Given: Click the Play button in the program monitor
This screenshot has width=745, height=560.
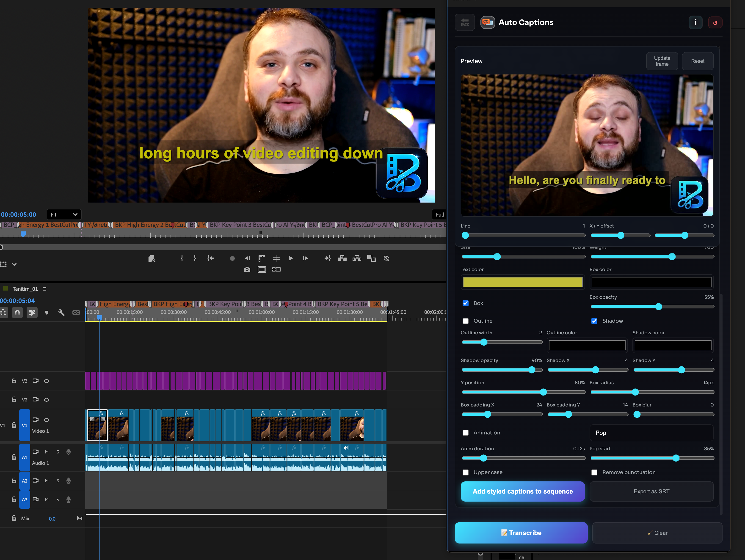Looking at the screenshot, I should 290,258.
